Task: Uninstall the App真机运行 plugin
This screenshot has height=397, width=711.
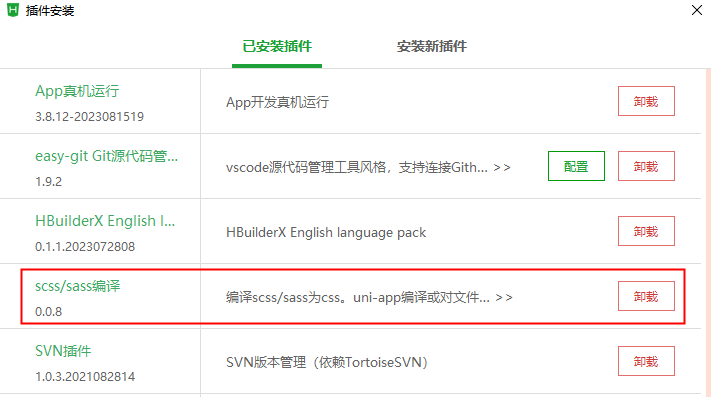Action: (646, 101)
